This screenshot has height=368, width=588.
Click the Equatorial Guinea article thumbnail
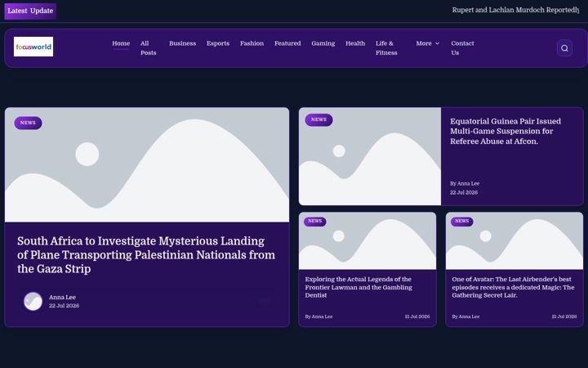pyautogui.click(x=370, y=156)
